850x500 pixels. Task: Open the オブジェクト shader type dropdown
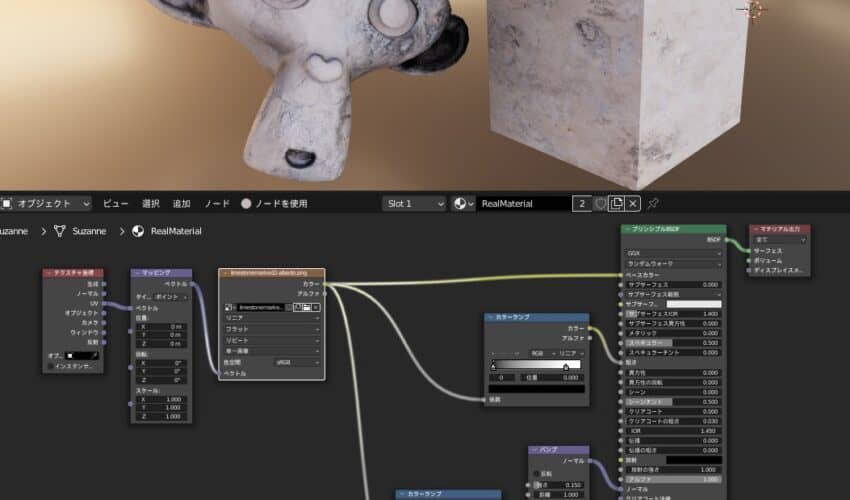click(46, 204)
